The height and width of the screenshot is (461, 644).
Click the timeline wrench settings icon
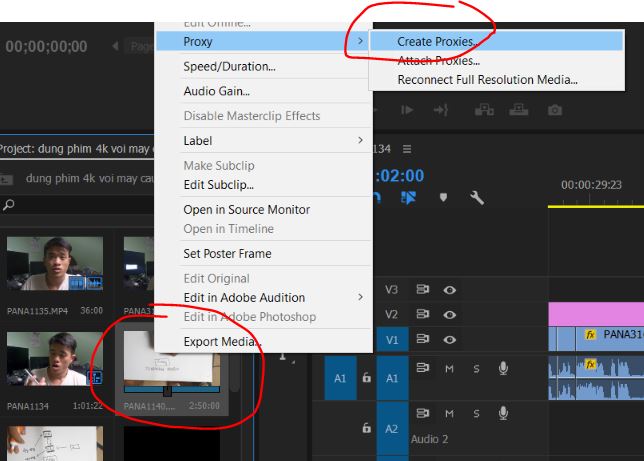tap(477, 198)
